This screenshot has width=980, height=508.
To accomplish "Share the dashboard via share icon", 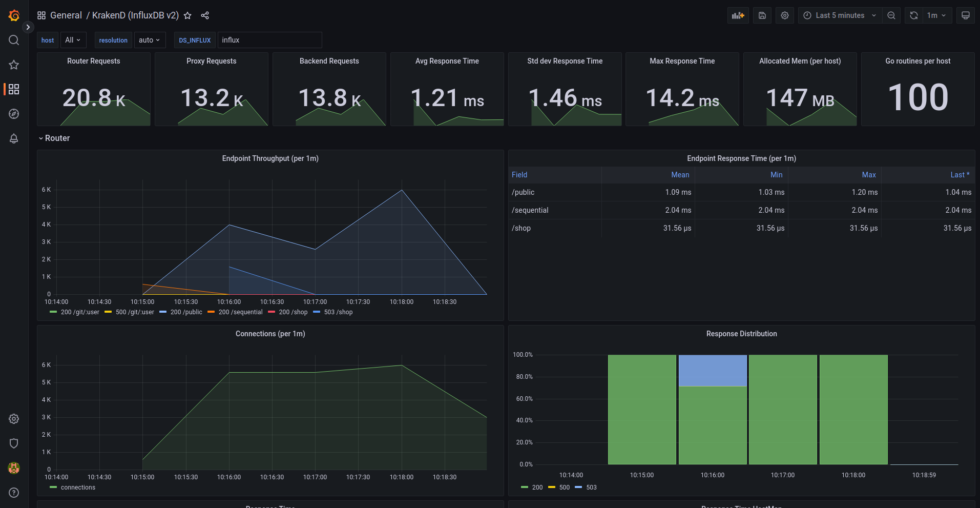I will [205, 15].
